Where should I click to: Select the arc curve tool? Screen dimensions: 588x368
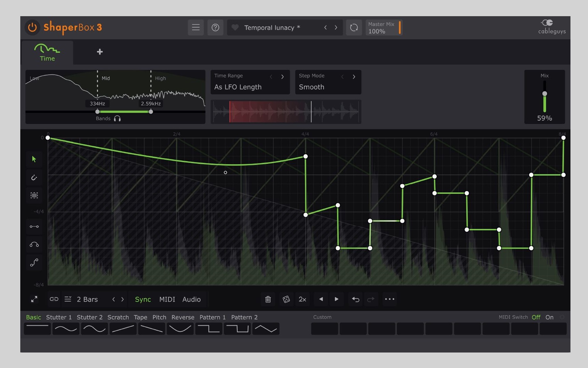tap(34, 245)
